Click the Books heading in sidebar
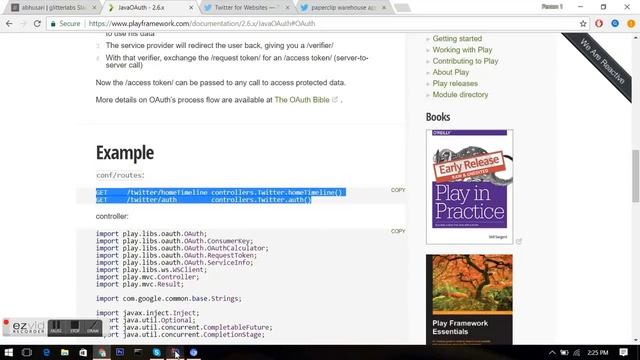The height and width of the screenshot is (360, 640). pyautogui.click(x=438, y=117)
